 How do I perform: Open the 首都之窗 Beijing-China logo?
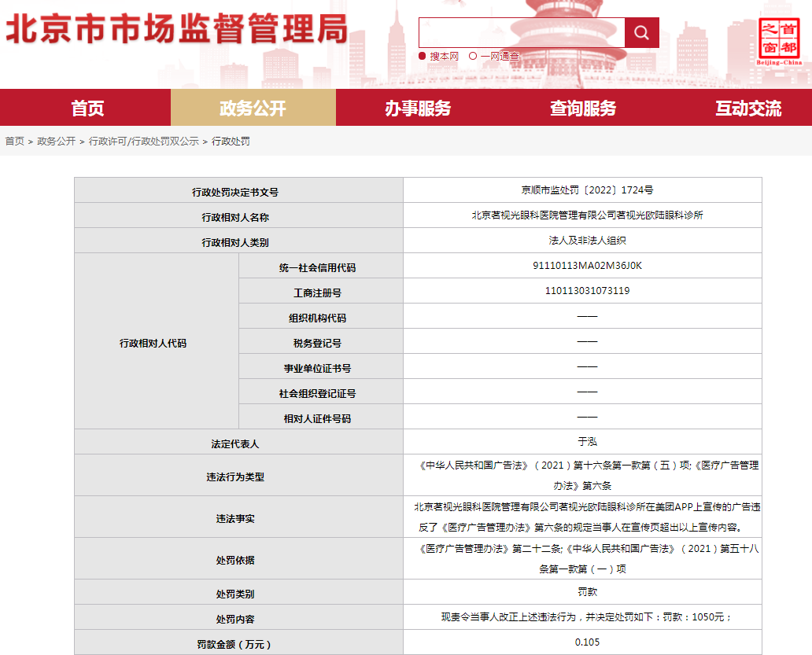779,42
